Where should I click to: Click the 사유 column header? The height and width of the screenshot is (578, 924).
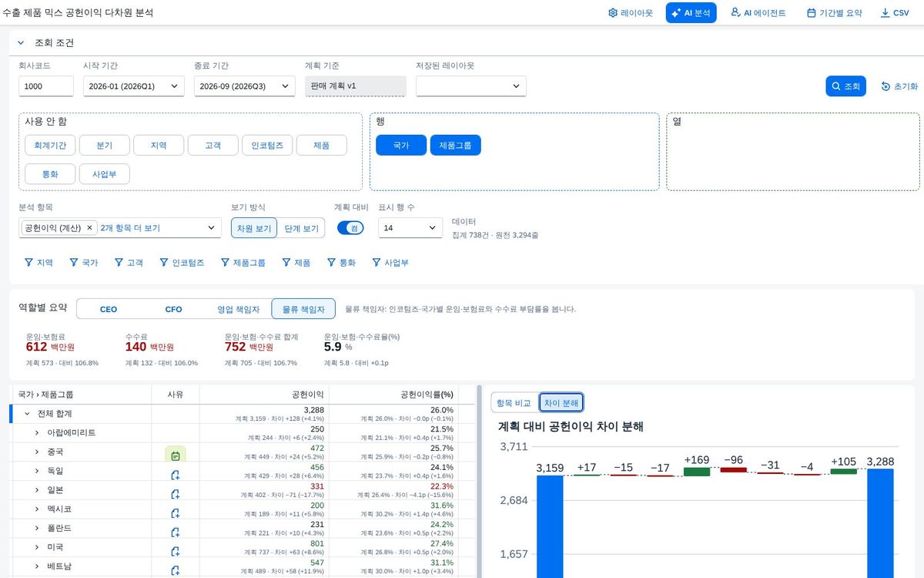point(176,395)
